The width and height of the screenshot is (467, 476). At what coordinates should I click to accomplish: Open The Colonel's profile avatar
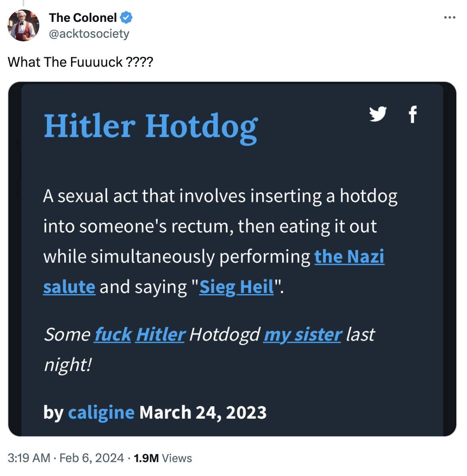[23, 25]
